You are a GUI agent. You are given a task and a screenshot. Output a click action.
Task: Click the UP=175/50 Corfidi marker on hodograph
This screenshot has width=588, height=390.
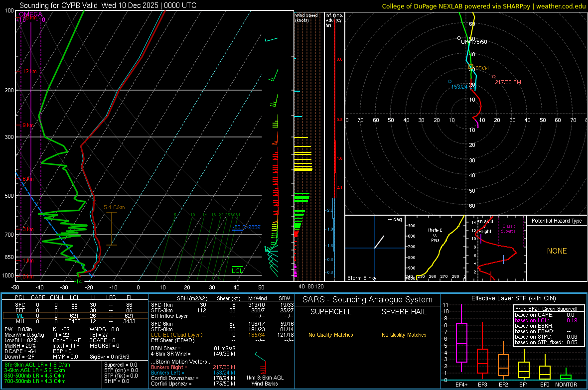(x=459, y=38)
